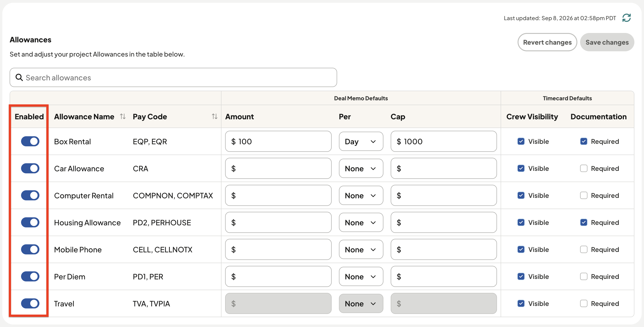Viewport: 644px width, 327px height.
Task: Click PD2, PERHOUSE pay code text
Action: click(162, 223)
